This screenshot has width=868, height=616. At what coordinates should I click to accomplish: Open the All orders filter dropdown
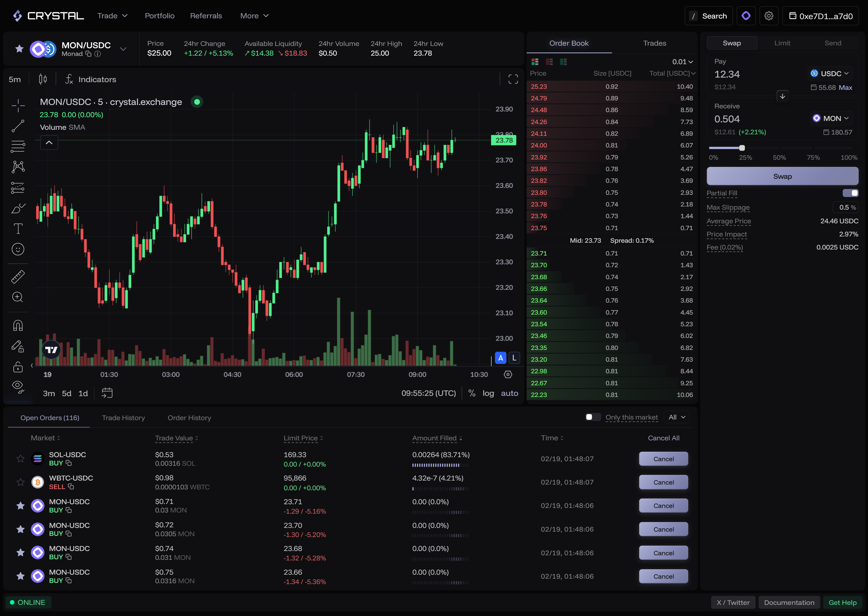click(x=677, y=417)
